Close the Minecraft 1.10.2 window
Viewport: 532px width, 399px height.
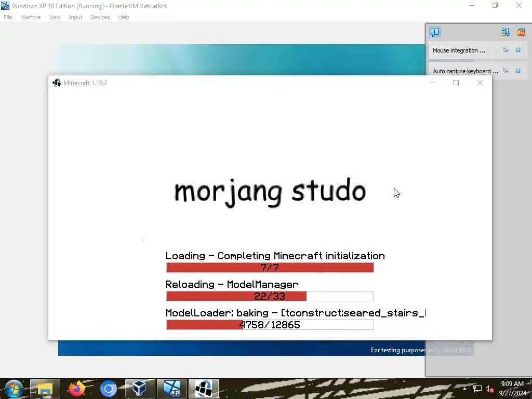(x=480, y=83)
